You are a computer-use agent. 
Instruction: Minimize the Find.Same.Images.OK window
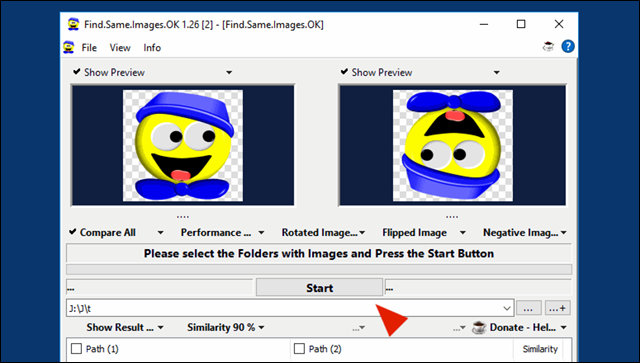click(484, 24)
